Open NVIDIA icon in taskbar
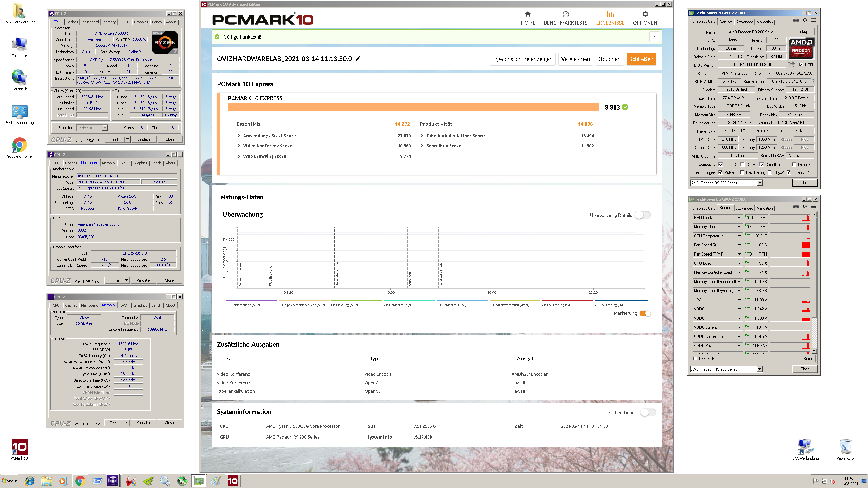This screenshot has height=488, width=868. [148, 481]
